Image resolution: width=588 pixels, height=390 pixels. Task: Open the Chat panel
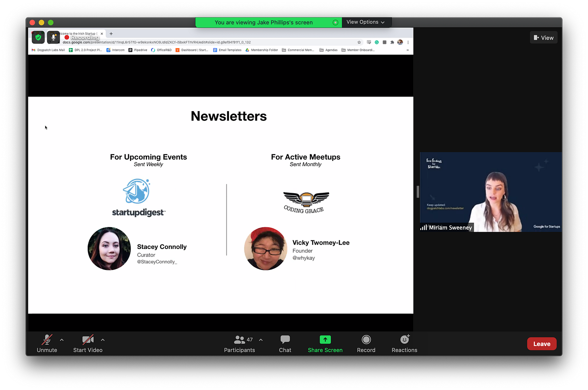click(285, 344)
